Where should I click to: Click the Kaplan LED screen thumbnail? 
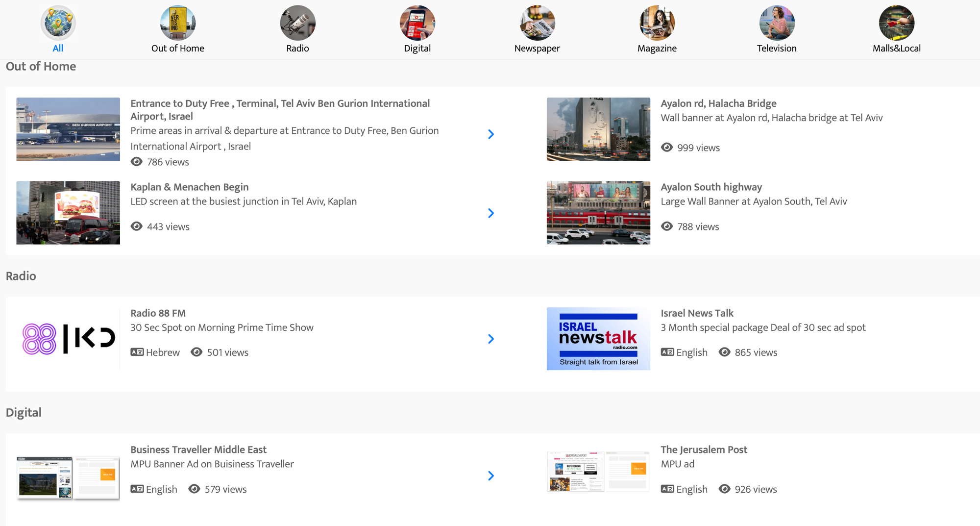click(68, 213)
